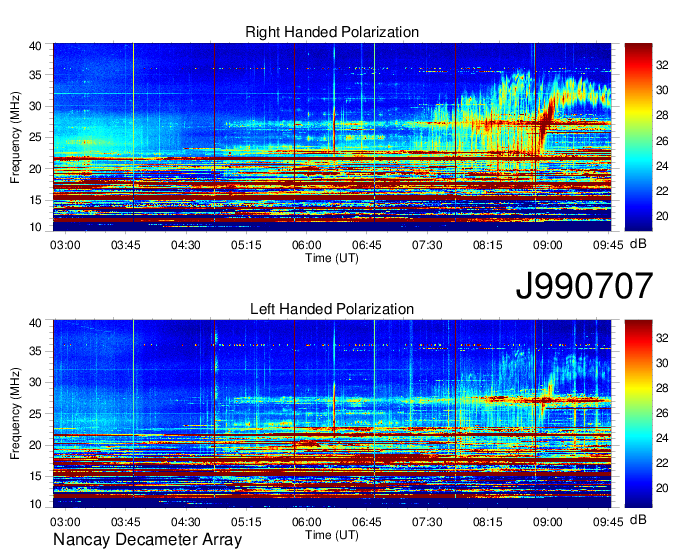Click the 30 MHz tick on Right Handed plot
Image resolution: width=680 pixels, height=552 pixels.
point(35,106)
